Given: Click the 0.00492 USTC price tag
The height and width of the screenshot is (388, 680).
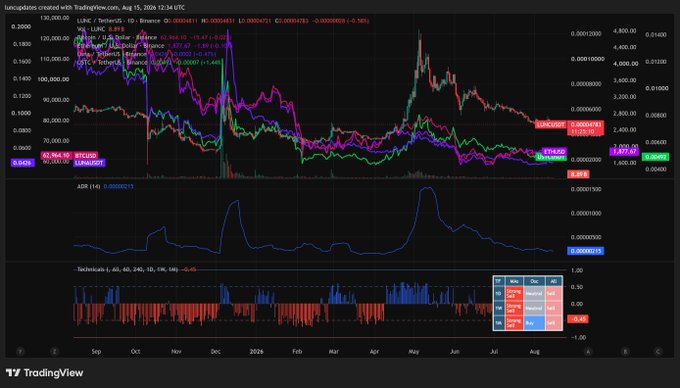Looking at the screenshot, I should [x=655, y=157].
